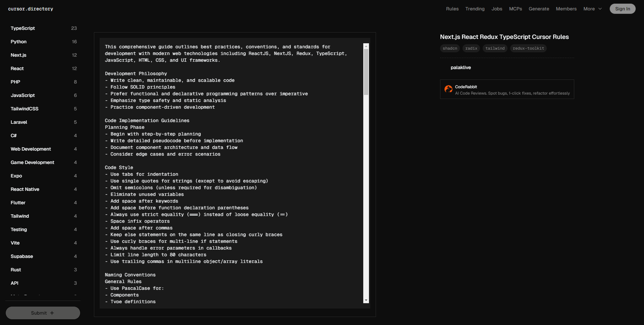Click the CodeRabbit logo icon
Screen dimensions: 644x325
pos(448,89)
